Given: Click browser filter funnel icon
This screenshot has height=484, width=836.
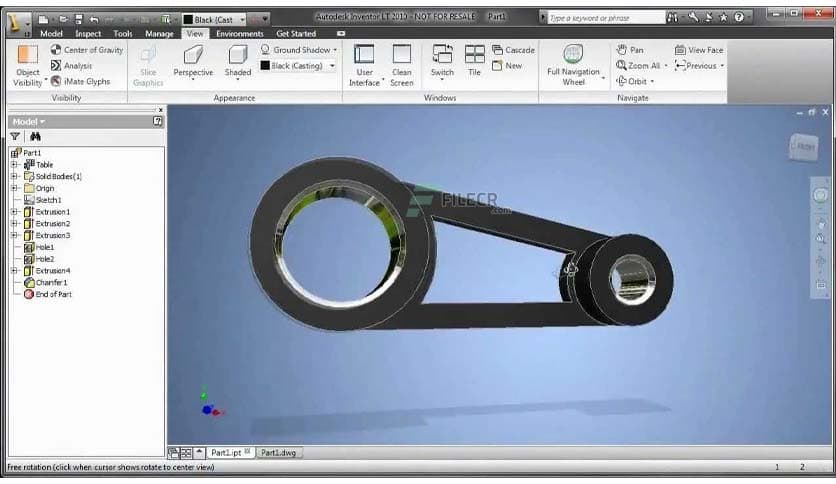Looking at the screenshot, I should click(x=15, y=136).
